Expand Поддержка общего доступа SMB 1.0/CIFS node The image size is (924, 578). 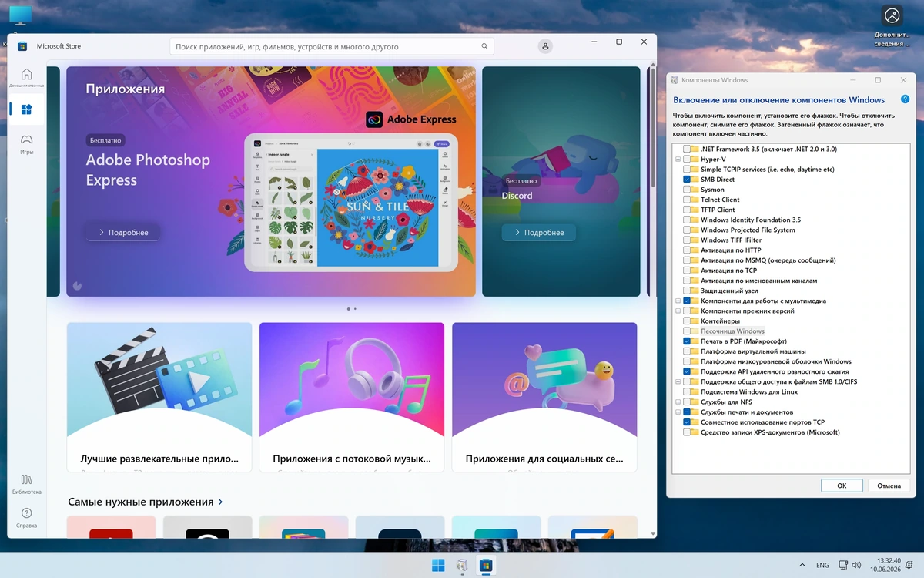pyautogui.click(x=678, y=382)
